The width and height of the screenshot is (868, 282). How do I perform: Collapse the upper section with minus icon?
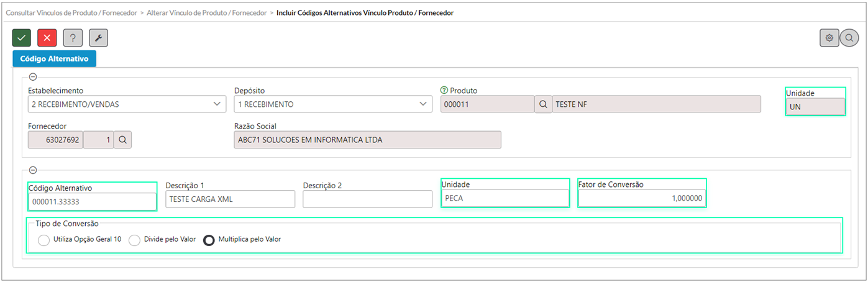tap(33, 77)
